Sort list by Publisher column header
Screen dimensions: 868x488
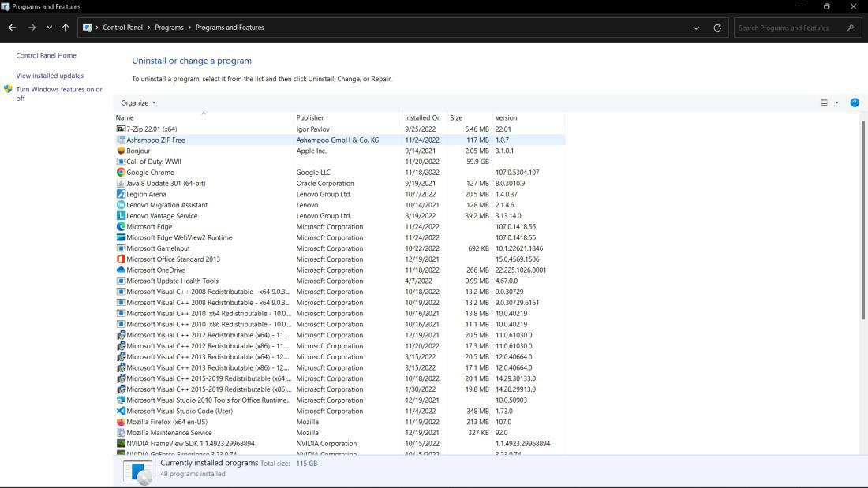(x=348, y=117)
